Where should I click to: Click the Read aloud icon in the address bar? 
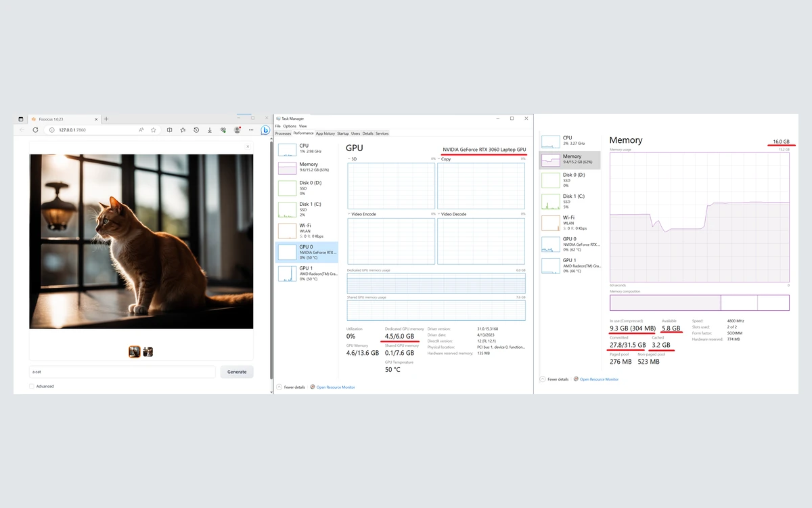click(141, 129)
